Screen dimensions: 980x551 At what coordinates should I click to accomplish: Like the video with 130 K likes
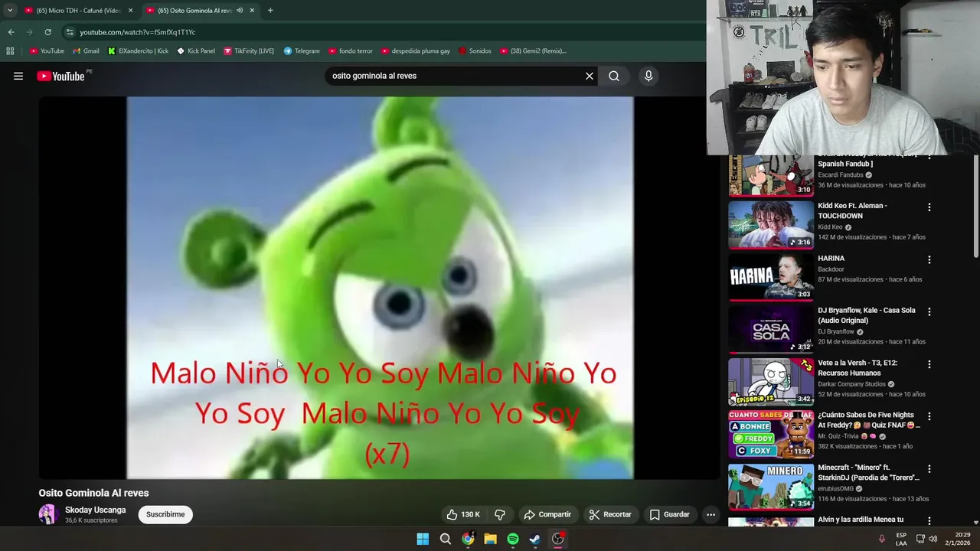[x=463, y=514]
